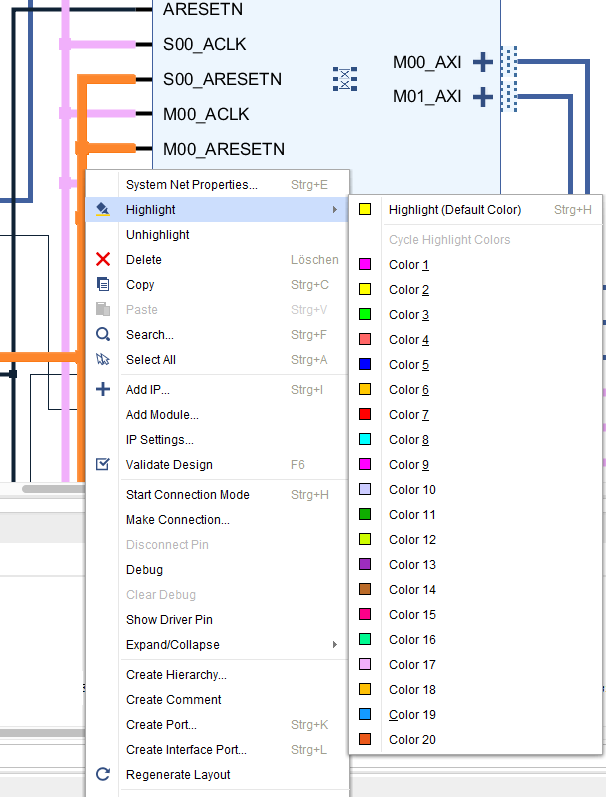The width and height of the screenshot is (606, 797).
Task: Pick the Color 20 orange-red swatch
Action: (x=365, y=739)
